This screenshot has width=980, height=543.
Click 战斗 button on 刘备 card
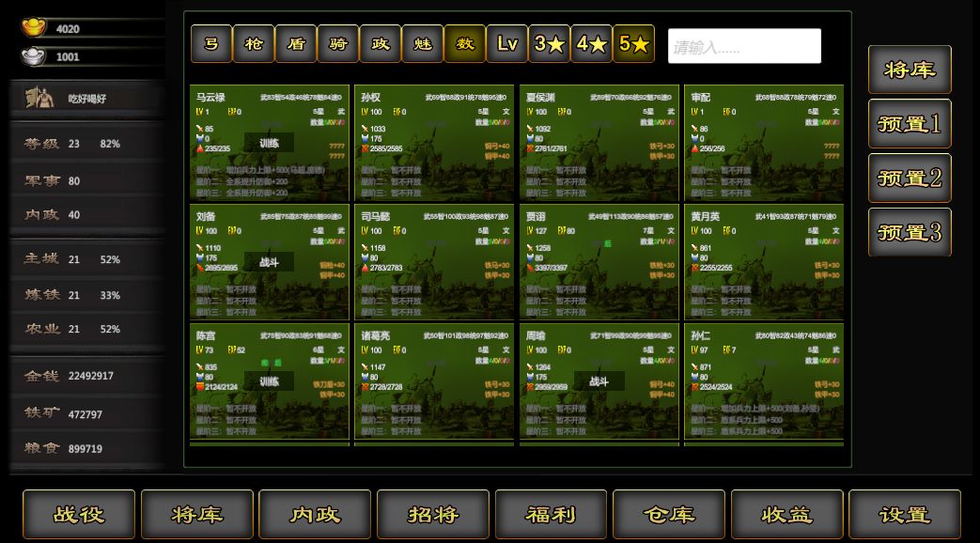pyautogui.click(x=270, y=262)
